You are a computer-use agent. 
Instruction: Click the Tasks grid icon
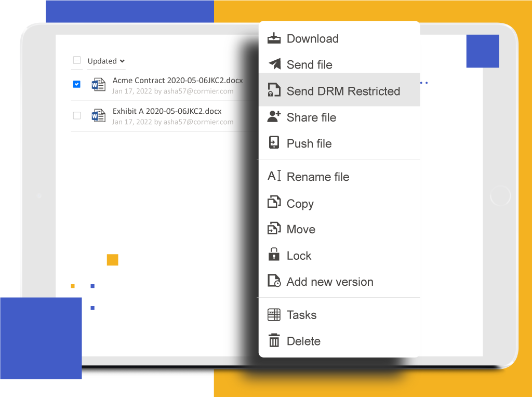tap(274, 315)
